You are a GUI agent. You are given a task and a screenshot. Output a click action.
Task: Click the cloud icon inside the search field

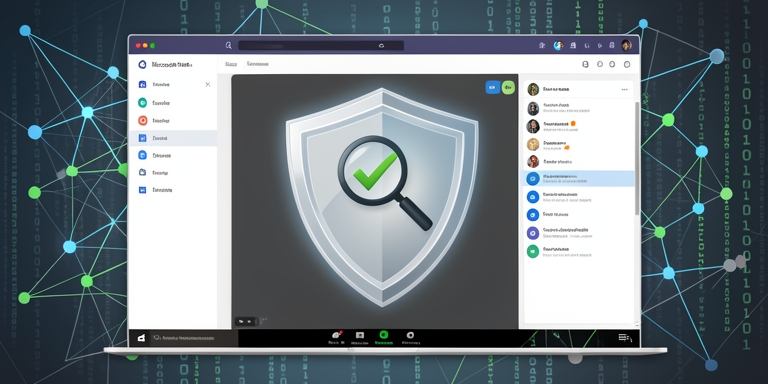tap(381, 46)
